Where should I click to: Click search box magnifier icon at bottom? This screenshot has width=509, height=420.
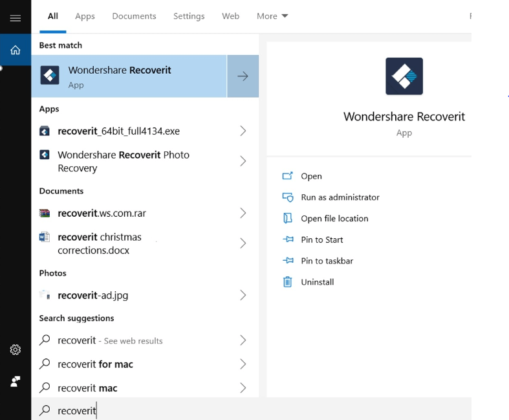[45, 410]
